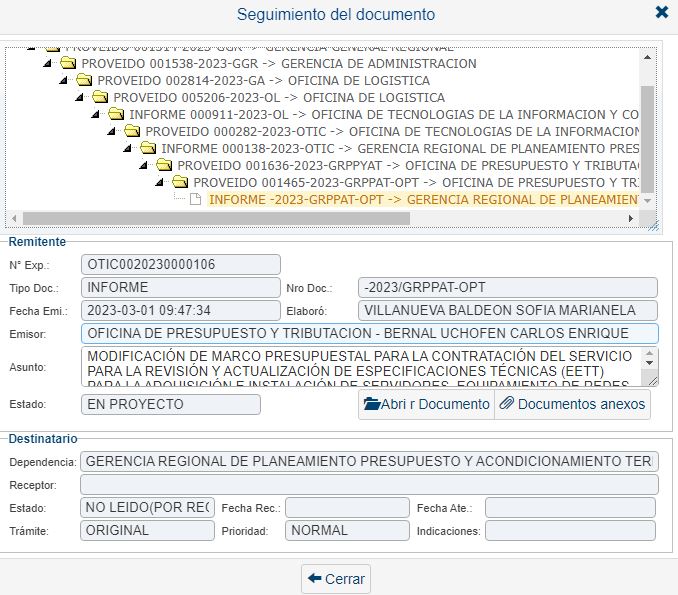Click tree panel scroll down arrow
678x595 pixels.
pos(647,201)
